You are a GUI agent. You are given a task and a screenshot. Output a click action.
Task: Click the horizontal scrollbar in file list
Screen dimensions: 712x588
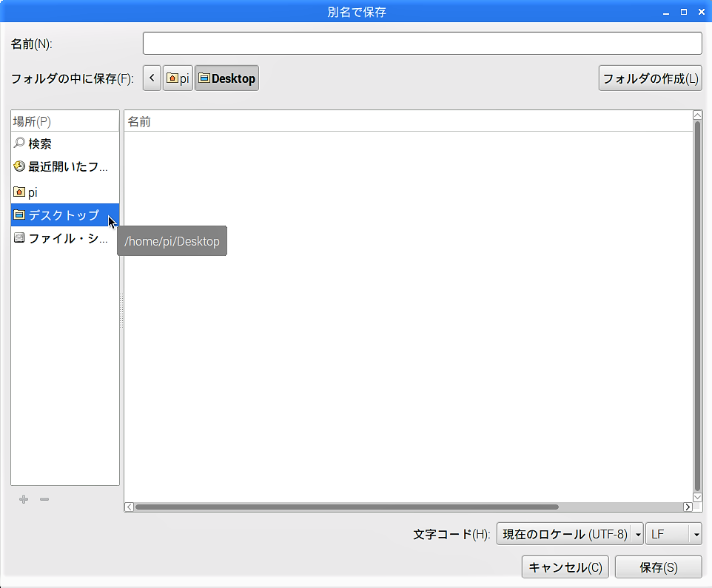tap(346, 507)
